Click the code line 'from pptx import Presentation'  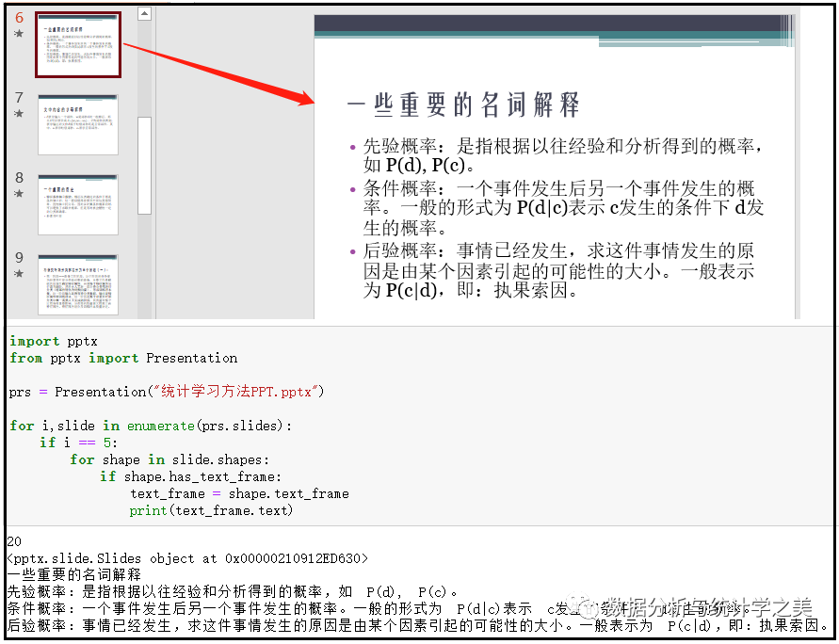pyautogui.click(x=123, y=358)
